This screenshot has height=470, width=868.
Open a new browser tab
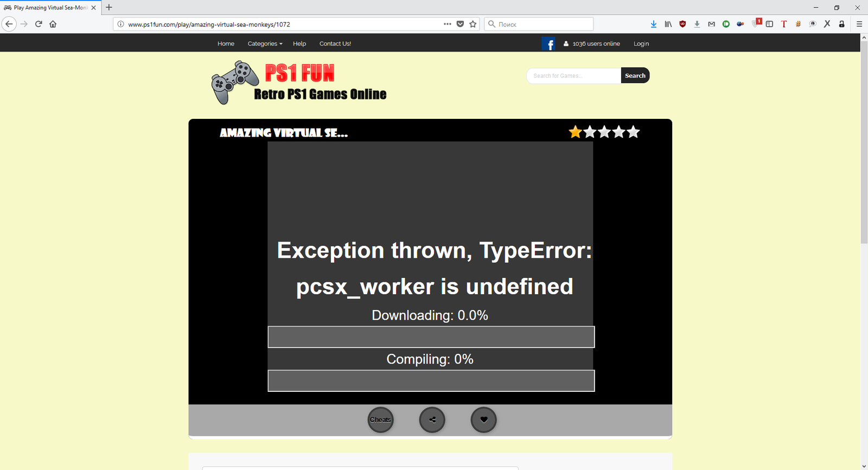(x=109, y=8)
